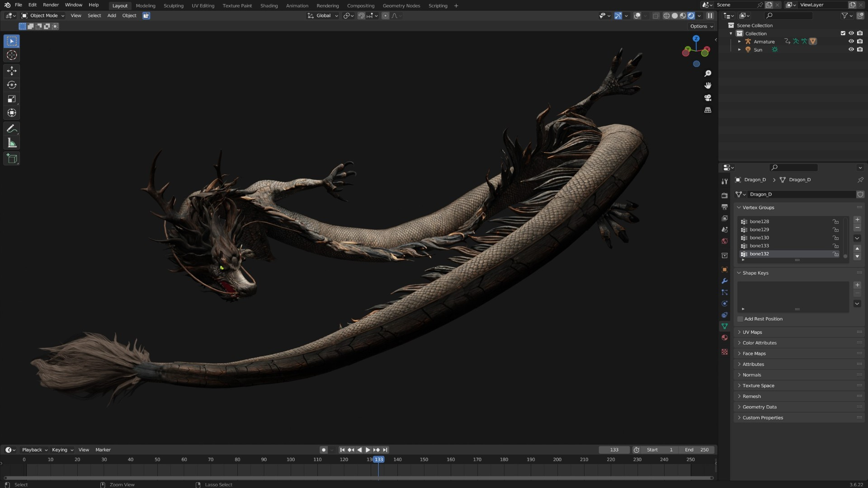Expand the Custom Properties panel
868x488 pixels.
pos(739,418)
